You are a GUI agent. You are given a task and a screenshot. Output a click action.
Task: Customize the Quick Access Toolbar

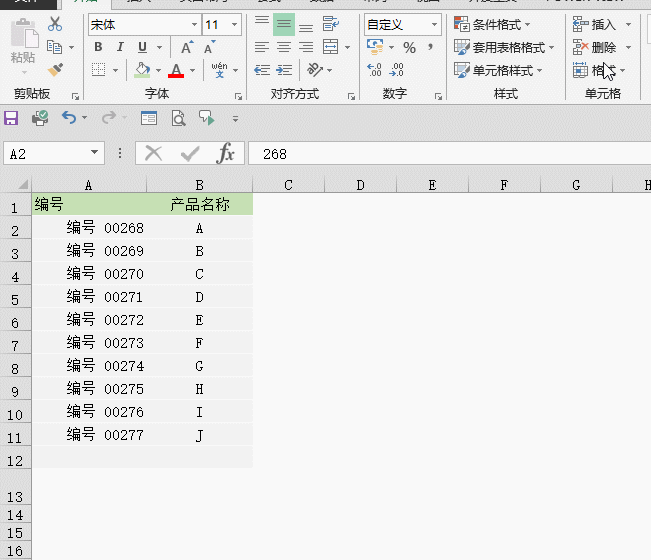coord(235,119)
